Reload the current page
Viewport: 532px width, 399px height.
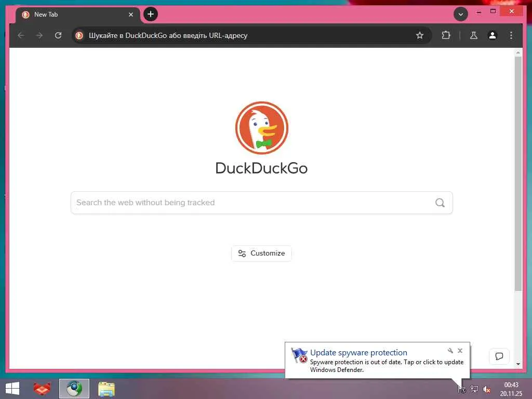[58, 35]
